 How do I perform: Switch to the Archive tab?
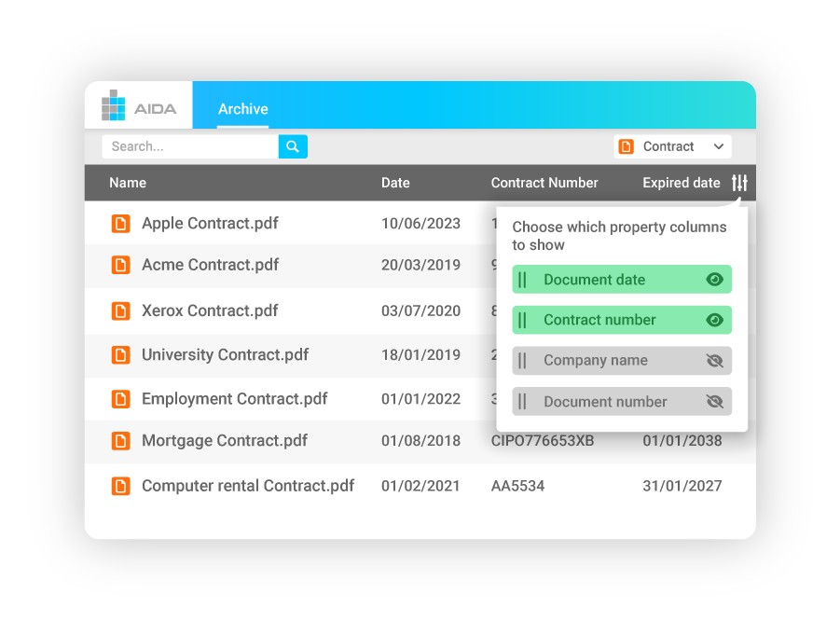242,109
